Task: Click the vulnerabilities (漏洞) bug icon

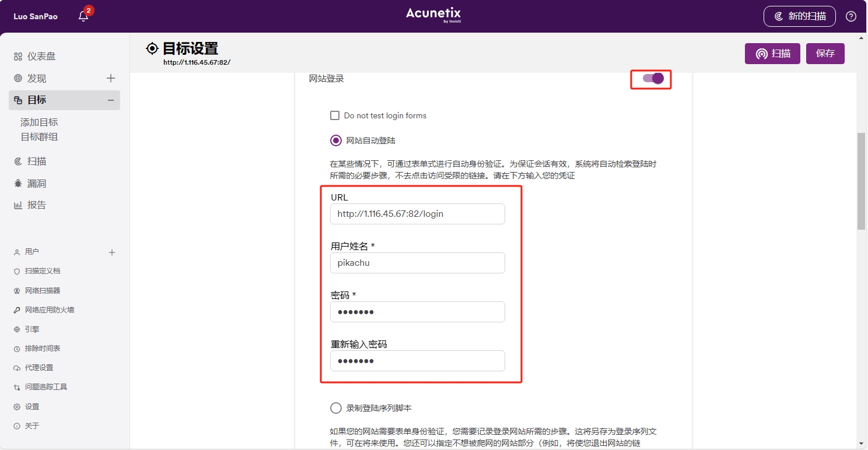Action: coord(18,183)
